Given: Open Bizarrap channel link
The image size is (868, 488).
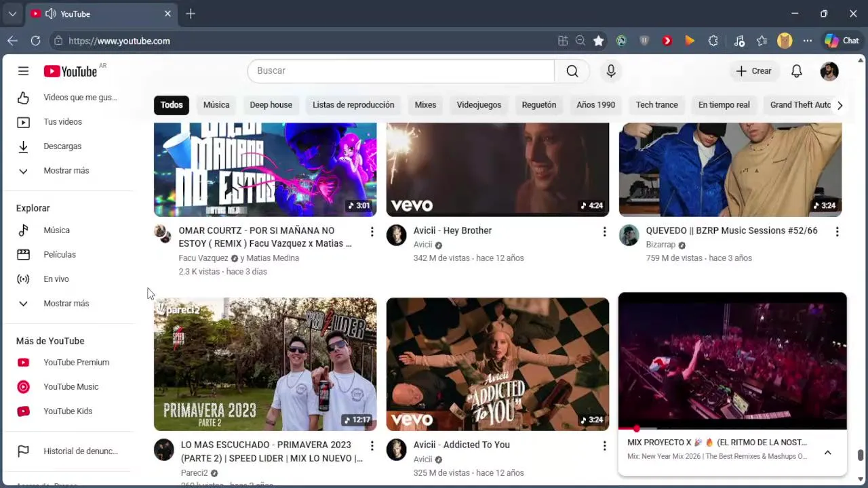Looking at the screenshot, I should 660,245.
